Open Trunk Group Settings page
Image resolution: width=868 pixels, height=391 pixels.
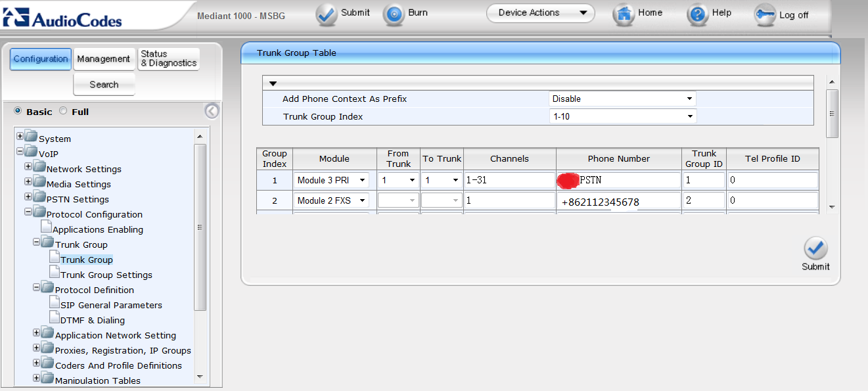click(106, 275)
